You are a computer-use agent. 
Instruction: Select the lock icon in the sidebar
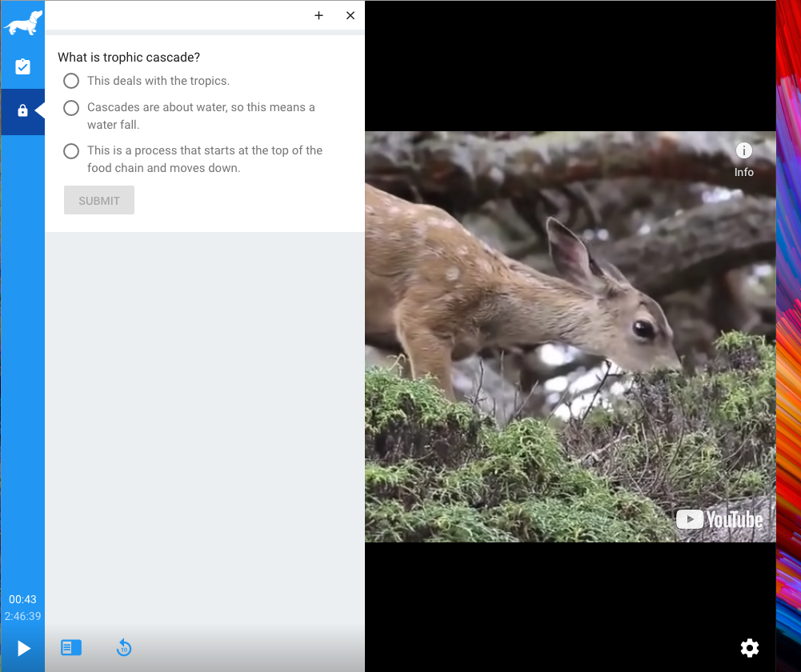pos(22,111)
